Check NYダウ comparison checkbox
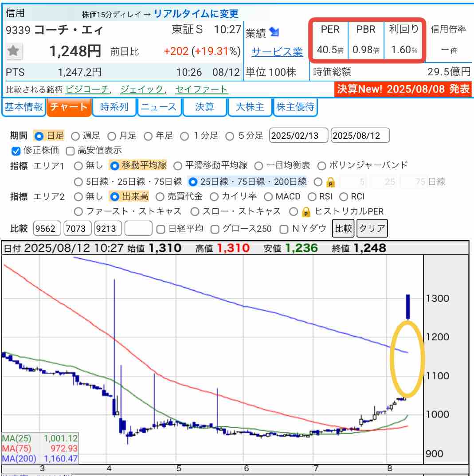 point(284,229)
